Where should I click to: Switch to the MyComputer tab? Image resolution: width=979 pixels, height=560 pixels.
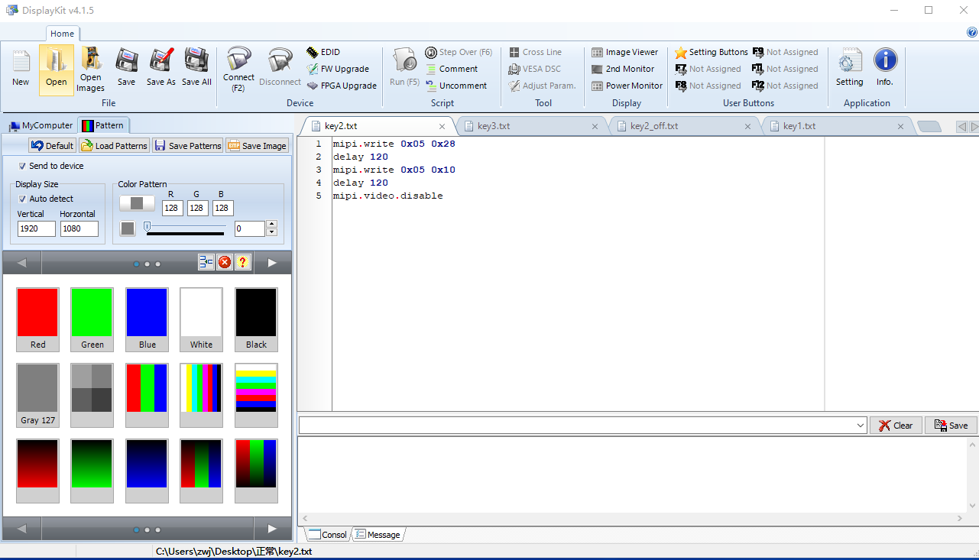click(41, 125)
